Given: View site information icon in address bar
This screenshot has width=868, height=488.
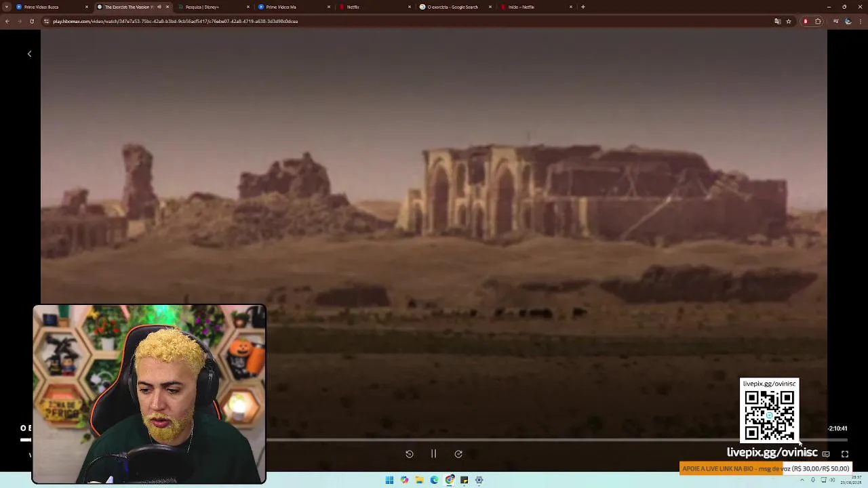Looking at the screenshot, I should pos(46,21).
